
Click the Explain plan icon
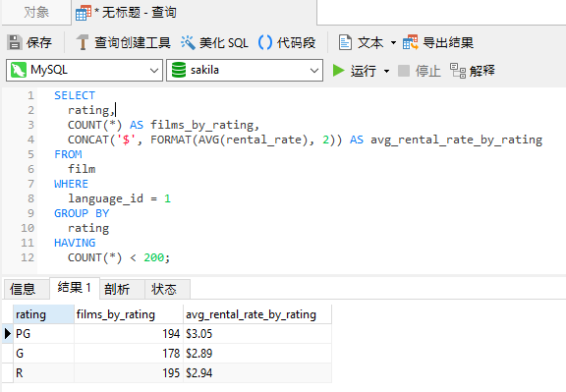[458, 71]
